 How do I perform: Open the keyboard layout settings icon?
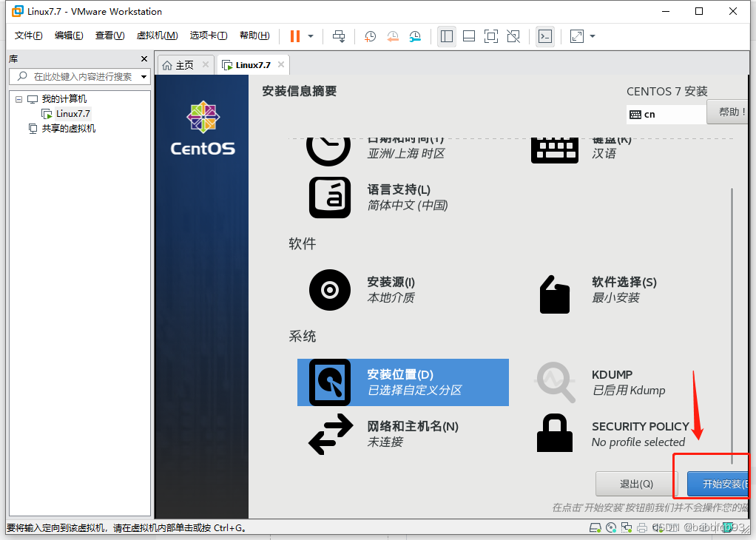click(x=555, y=150)
